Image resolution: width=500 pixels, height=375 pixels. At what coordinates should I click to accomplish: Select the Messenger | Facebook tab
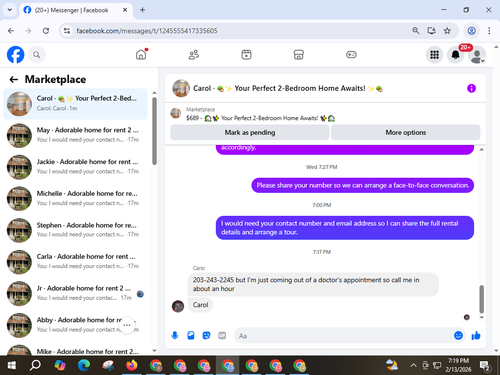point(76,10)
